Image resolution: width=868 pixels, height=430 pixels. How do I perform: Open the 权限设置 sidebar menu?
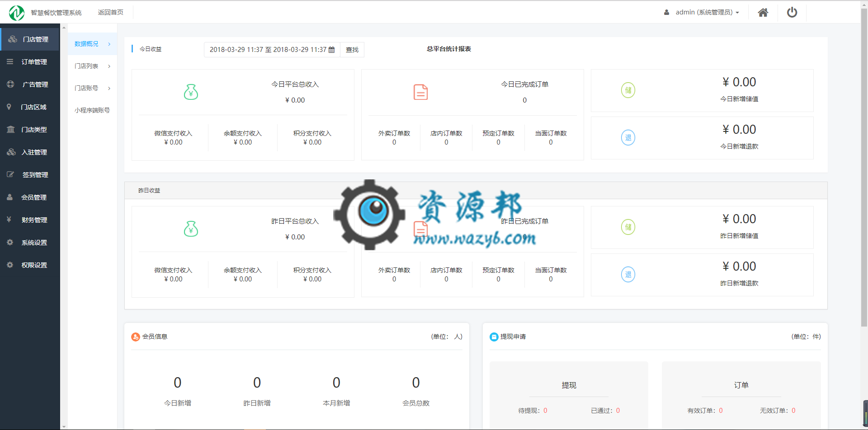click(30, 265)
